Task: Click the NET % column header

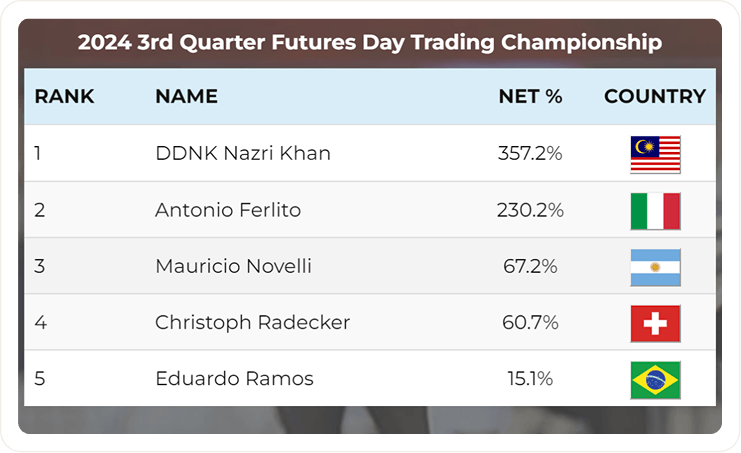Action: (530, 97)
